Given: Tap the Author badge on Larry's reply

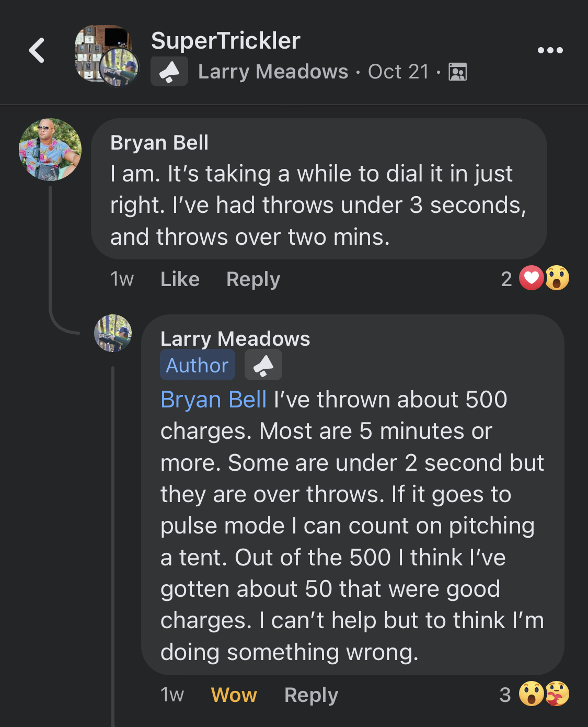Looking at the screenshot, I should click(197, 365).
